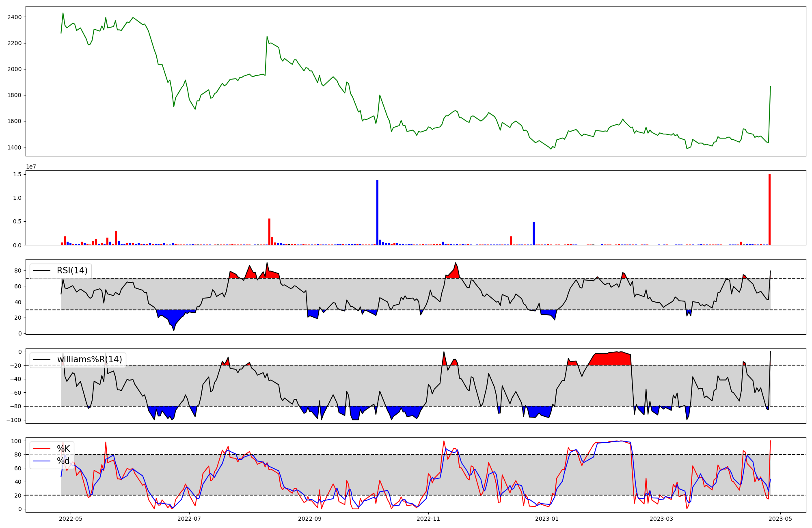Select the 2022-09 x-axis tick label
This screenshot has width=812, height=528.
click(x=310, y=519)
